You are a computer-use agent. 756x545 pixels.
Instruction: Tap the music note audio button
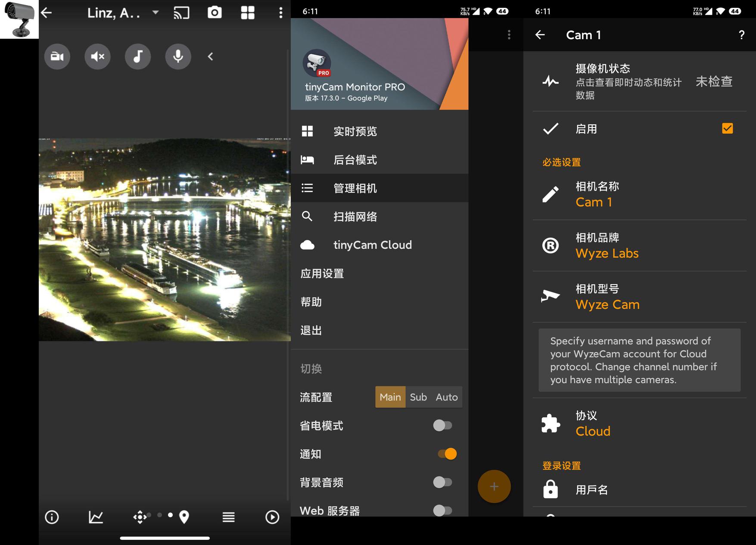click(x=138, y=56)
